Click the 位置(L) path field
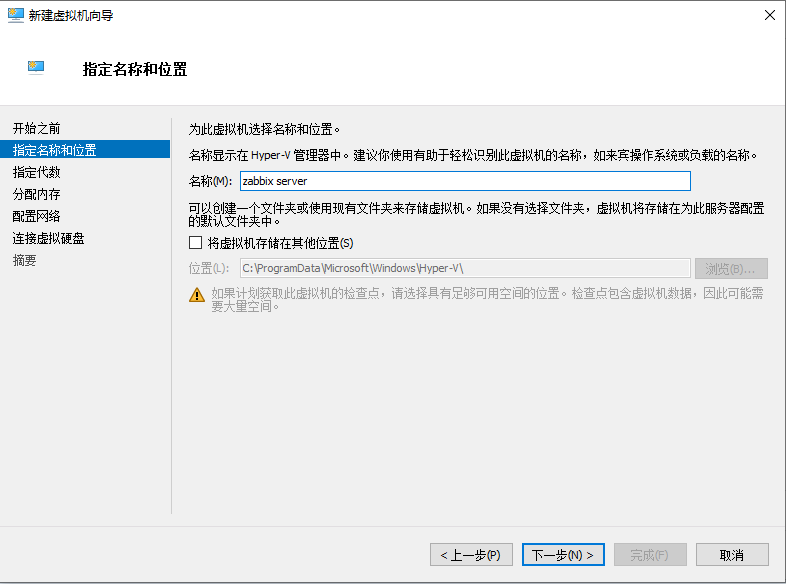Screen dimensions: 786x584 pyautogui.click(x=465, y=269)
